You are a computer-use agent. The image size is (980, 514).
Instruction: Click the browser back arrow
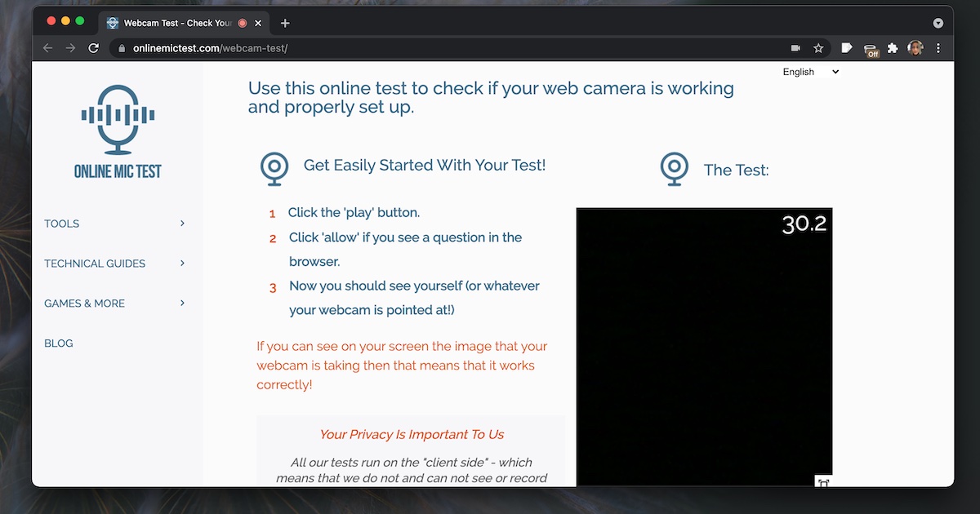(48, 48)
